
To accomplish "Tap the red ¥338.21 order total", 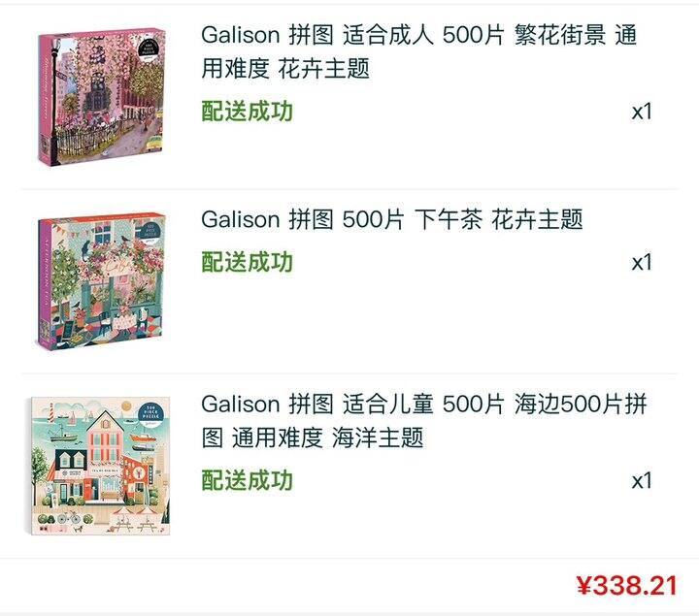I will pyautogui.click(x=626, y=585).
